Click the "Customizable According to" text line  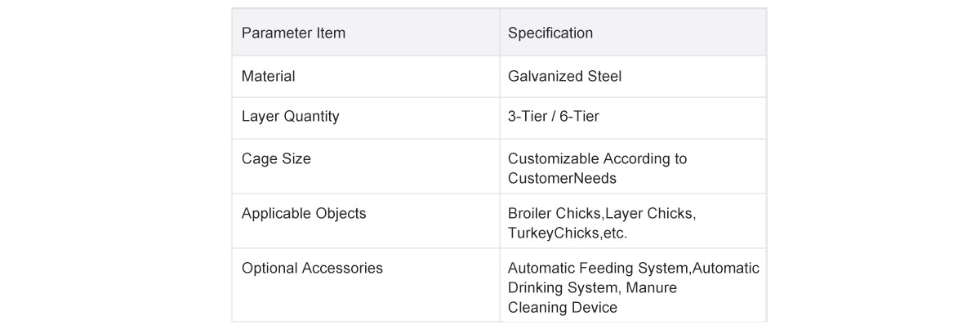(597, 159)
